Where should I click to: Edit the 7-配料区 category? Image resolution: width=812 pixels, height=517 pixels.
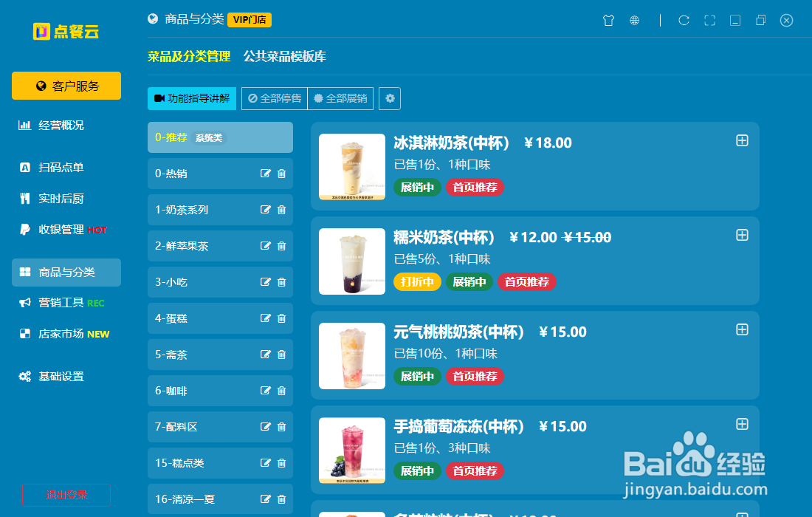tap(265, 427)
